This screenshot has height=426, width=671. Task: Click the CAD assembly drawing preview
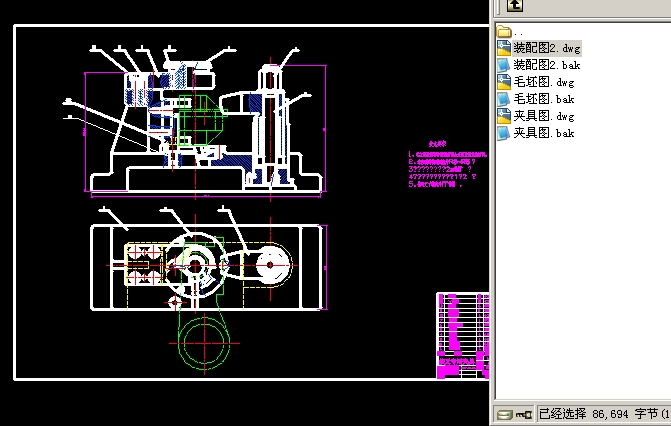click(251, 203)
